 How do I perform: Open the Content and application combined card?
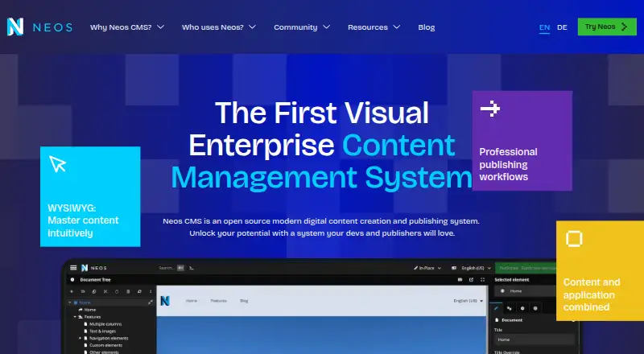600,270
